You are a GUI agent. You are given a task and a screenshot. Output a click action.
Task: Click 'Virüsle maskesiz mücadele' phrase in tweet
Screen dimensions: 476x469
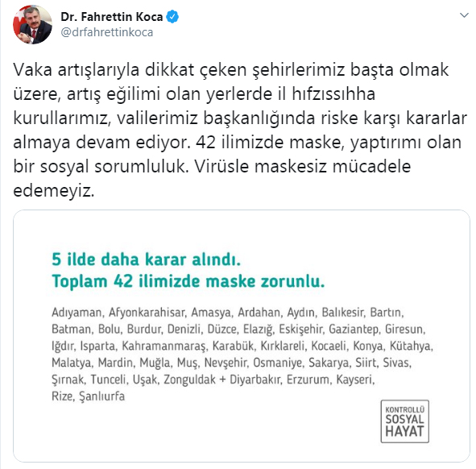tap(302, 167)
